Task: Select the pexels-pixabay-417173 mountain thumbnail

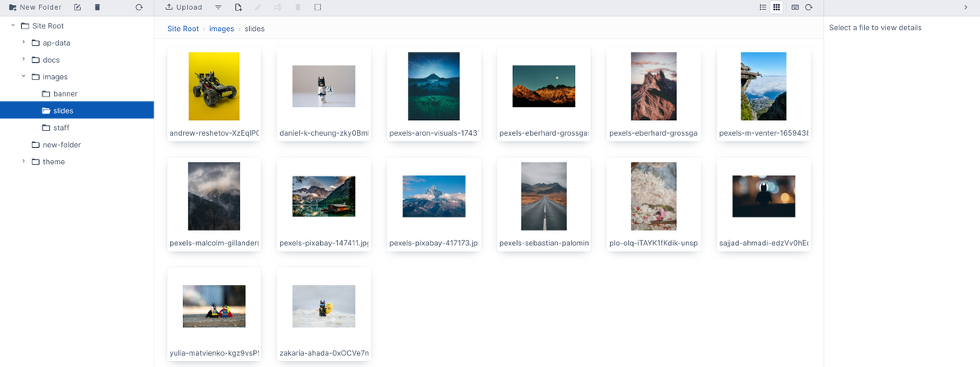Action: point(434,196)
